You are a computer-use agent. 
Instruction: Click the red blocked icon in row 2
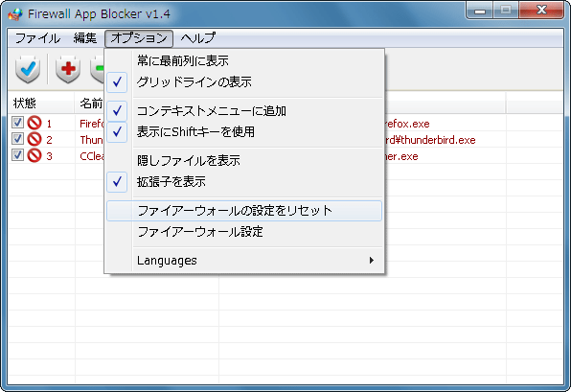(x=34, y=139)
